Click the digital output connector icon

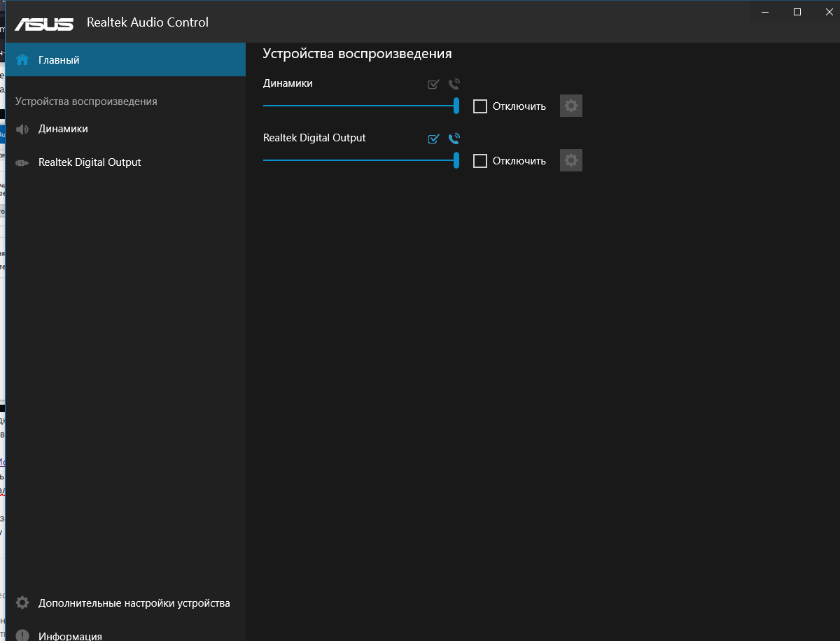tap(22, 162)
